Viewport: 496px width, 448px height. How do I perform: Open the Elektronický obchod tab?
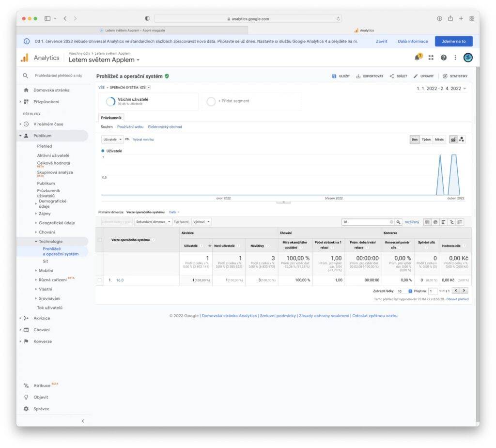tap(165, 127)
